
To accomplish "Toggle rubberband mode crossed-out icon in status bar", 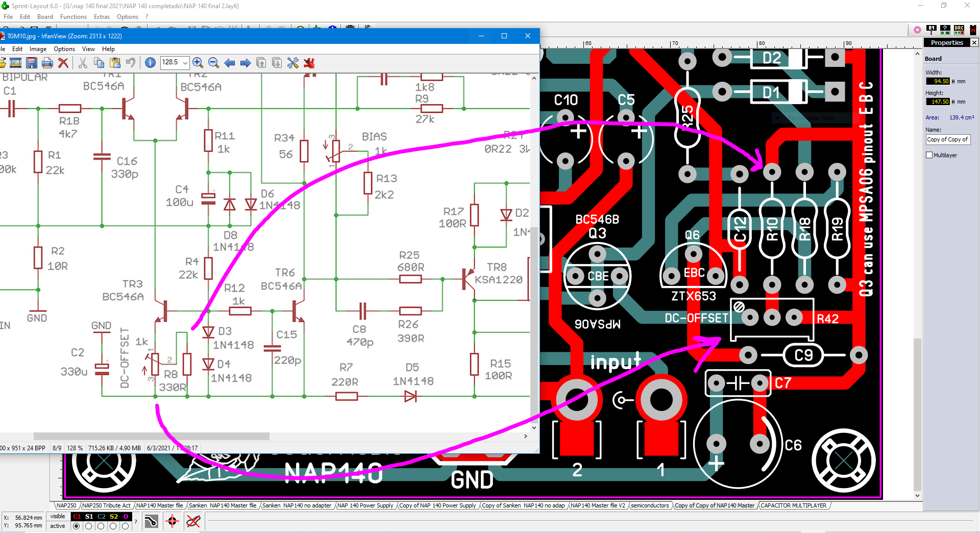I will pos(193,521).
